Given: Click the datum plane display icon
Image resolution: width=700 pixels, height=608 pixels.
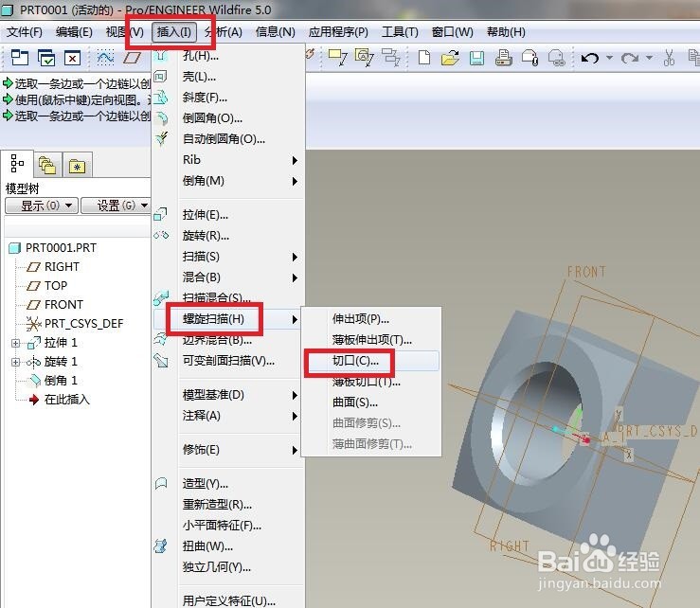Looking at the screenshot, I should (133, 58).
